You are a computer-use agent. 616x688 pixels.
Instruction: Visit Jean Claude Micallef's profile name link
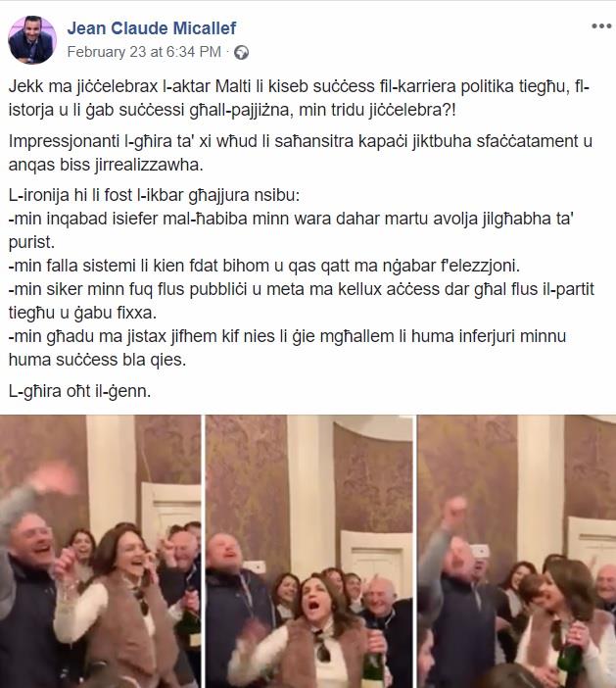pyautogui.click(x=151, y=28)
